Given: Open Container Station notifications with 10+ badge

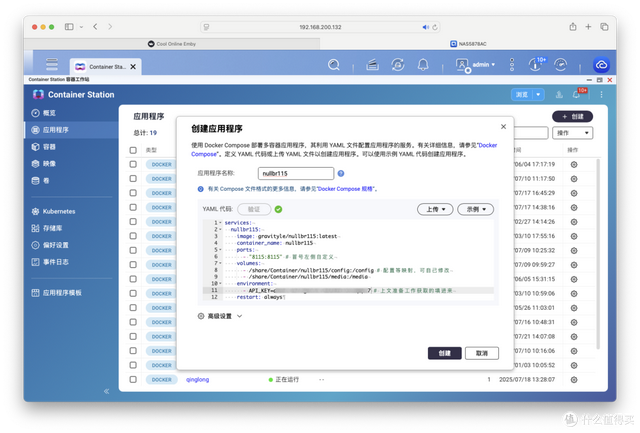Looking at the screenshot, I should 578,94.
